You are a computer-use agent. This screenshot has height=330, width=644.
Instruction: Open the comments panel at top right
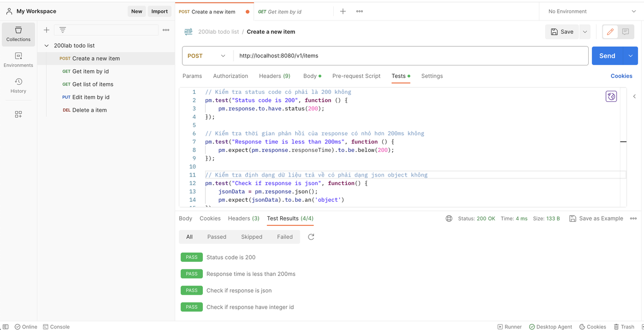pos(625,32)
